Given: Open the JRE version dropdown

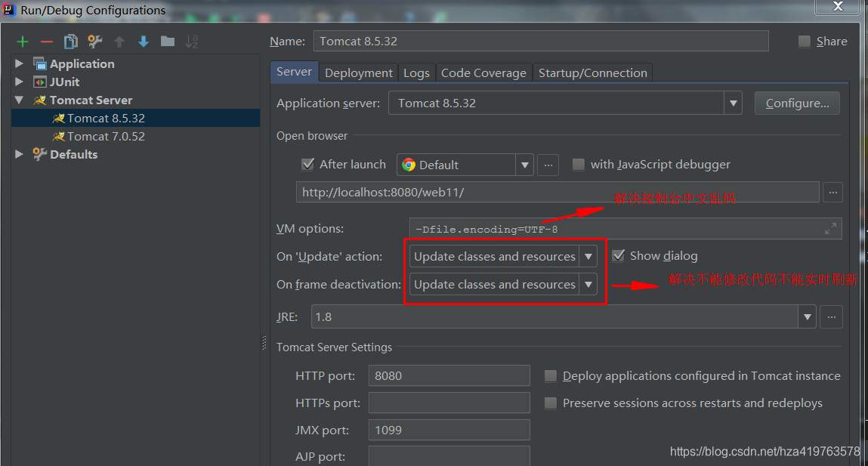Looking at the screenshot, I should (x=807, y=317).
